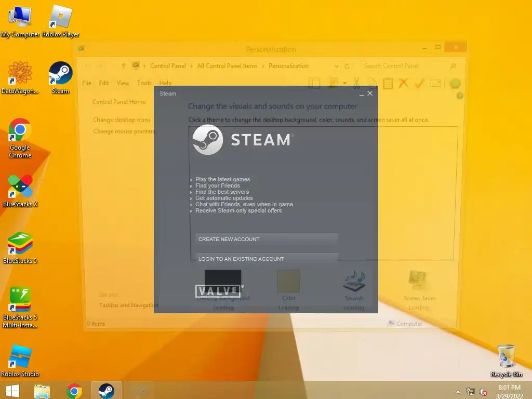Click the Taskbar and Navigation link
Screen dimensions: 532x399
[x=129, y=305]
